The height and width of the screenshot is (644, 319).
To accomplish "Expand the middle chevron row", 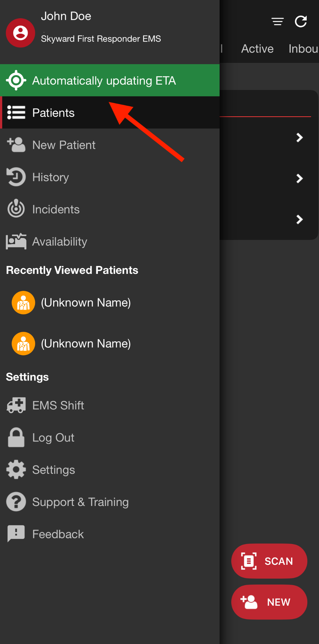I will (299, 179).
